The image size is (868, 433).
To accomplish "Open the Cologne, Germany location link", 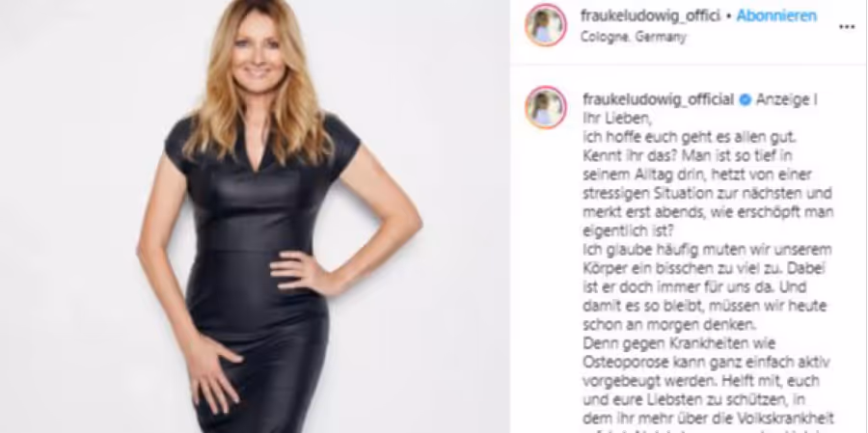I will (x=634, y=37).
